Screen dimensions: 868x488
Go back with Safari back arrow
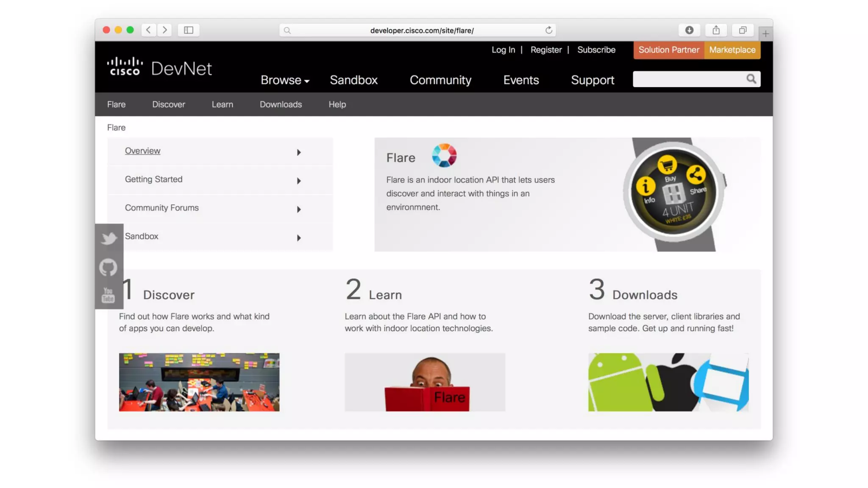pyautogui.click(x=148, y=30)
